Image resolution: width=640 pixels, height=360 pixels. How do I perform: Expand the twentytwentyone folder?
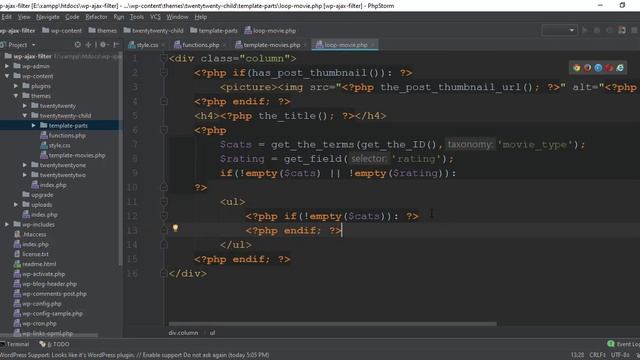(x=25, y=165)
